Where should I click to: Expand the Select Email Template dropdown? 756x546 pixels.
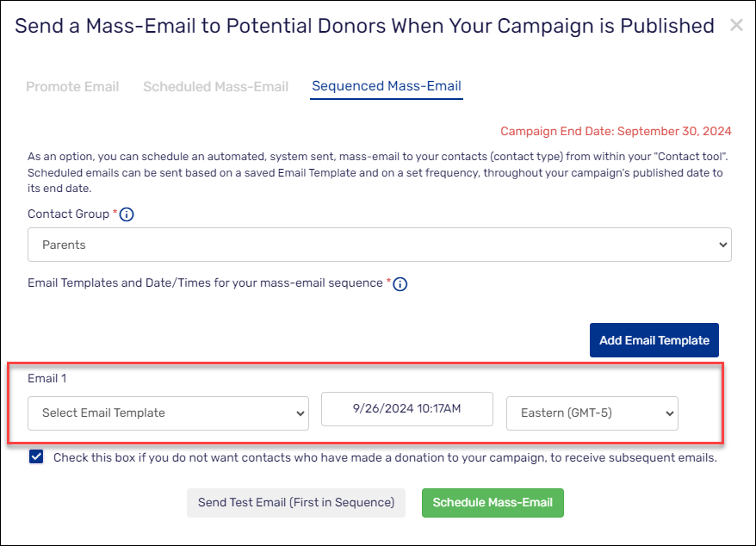168,413
